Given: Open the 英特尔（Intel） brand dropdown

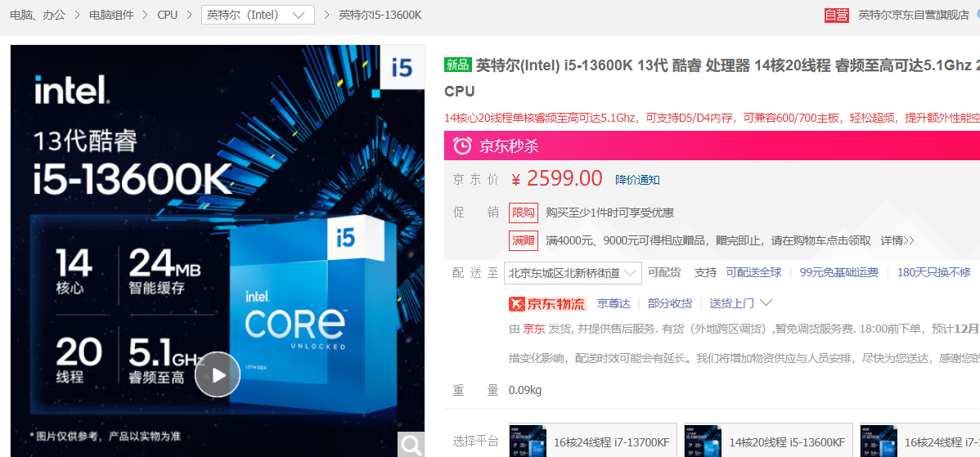Looking at the screenshot, I should coord(258,15).
